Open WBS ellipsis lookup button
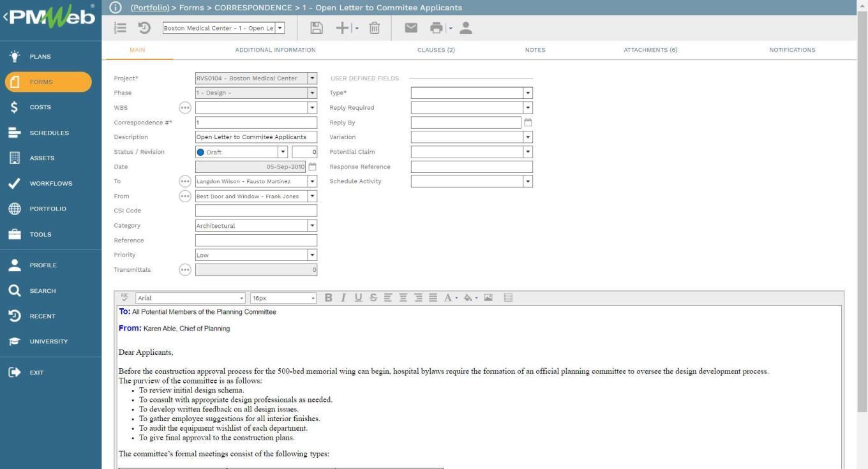 [185, 108]
